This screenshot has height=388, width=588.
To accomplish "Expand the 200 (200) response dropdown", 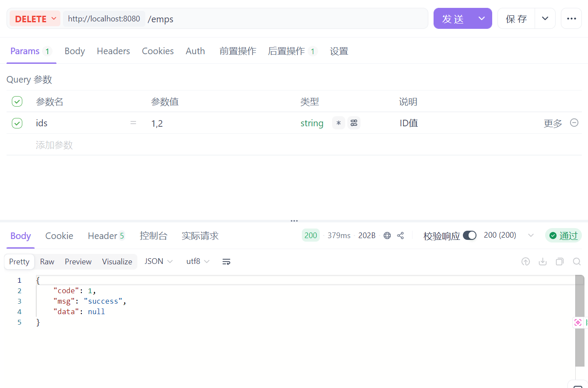I will [509, 235].
